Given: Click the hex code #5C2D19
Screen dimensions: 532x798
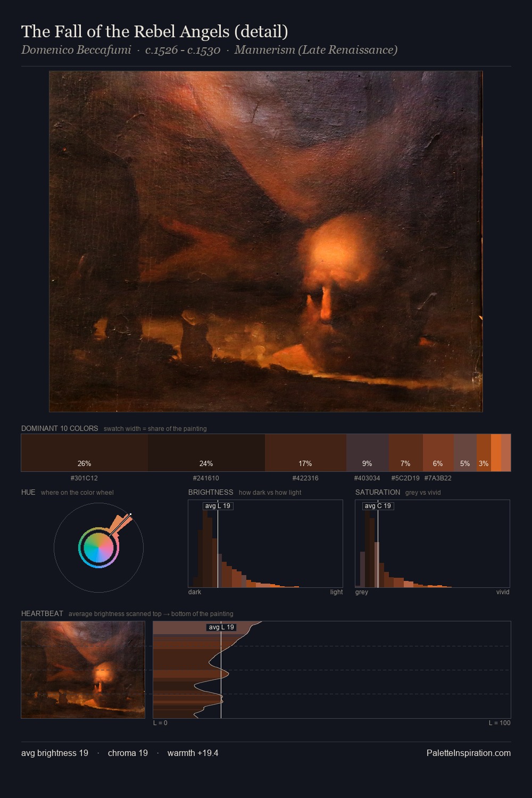Looking at the screenshot, I should point(405,478).
